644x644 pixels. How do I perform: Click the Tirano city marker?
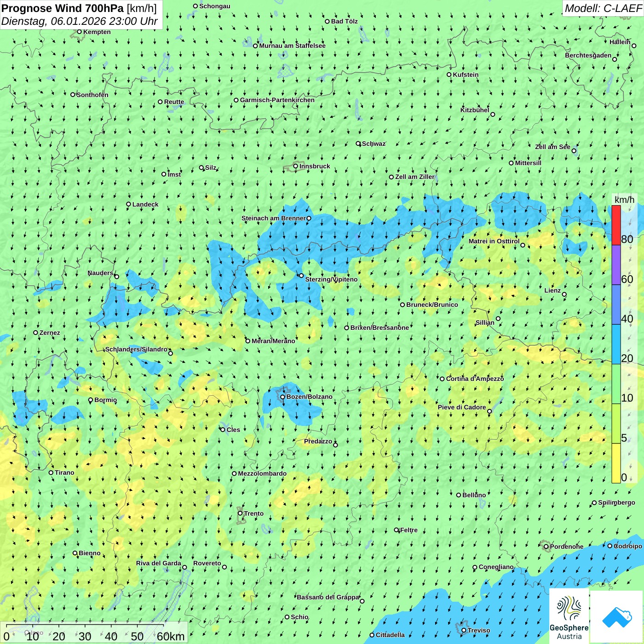tap(51, 472)
